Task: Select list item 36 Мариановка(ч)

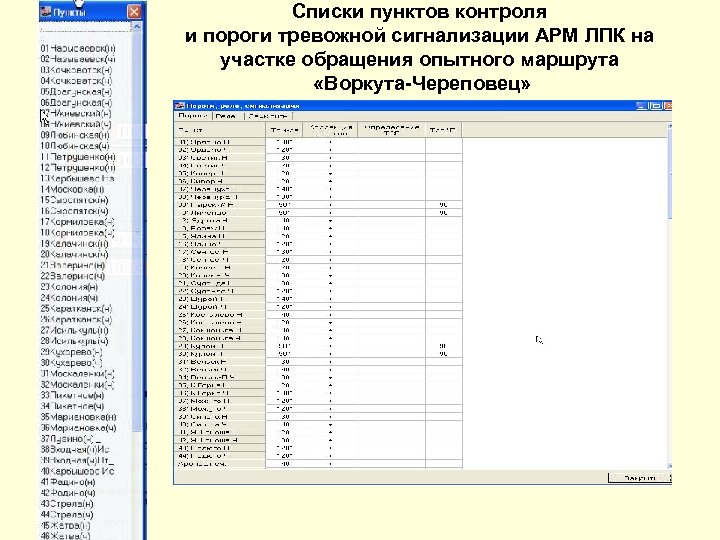Action: (x=79, y=428)
